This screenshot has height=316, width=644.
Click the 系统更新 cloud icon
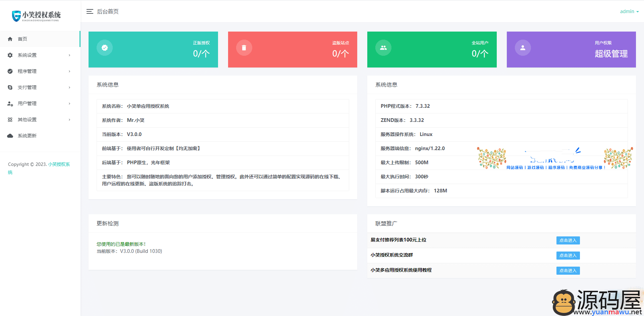click(10, 136)
